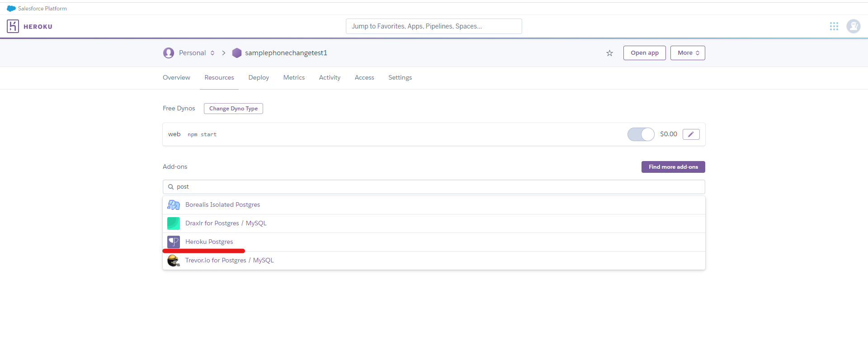Image resolution: width=868 pixels, height=347 pixels.
Task: Click the $0.00 dyno cost
Action: tap(669, 134)
